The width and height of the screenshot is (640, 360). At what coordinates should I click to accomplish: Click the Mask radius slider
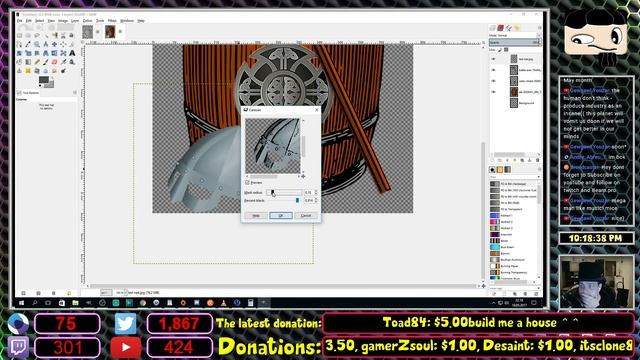284,192
